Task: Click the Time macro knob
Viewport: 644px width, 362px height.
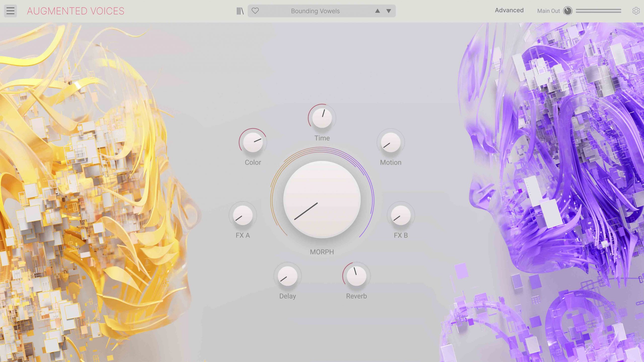Action: pos(322,118)
